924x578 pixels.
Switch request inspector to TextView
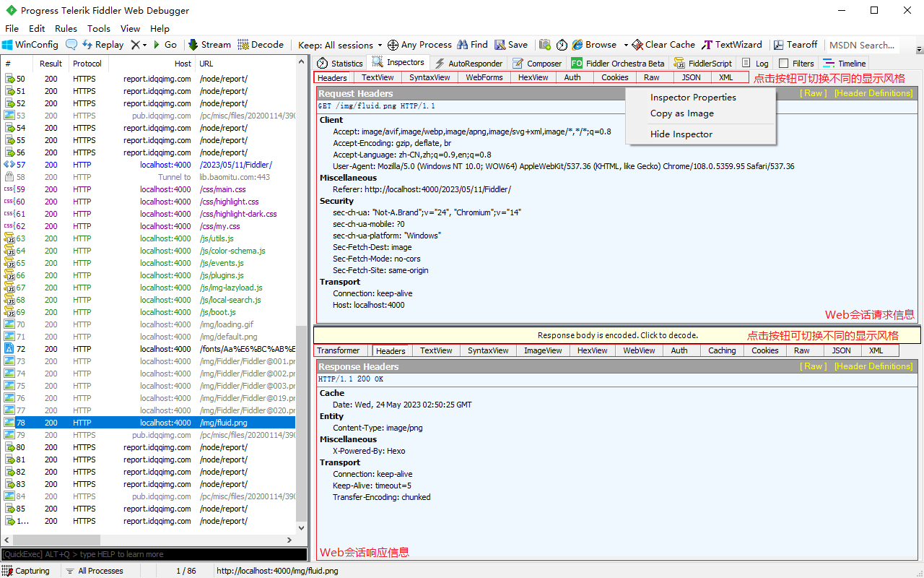click(x=378, y=77)
